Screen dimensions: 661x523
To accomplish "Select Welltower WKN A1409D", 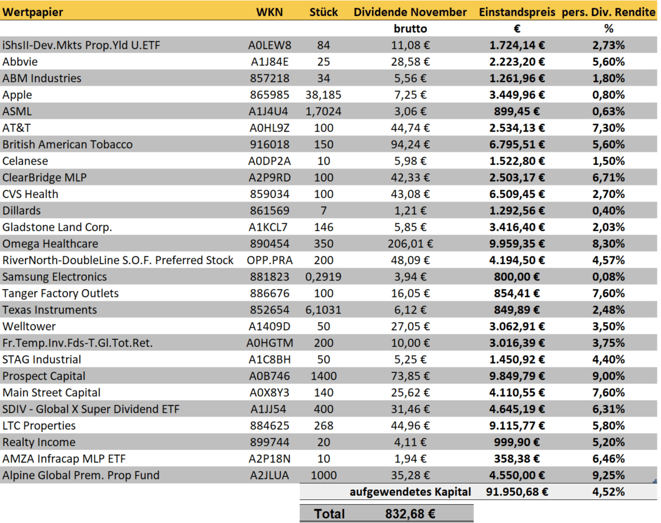I will (x=269, y=326).
